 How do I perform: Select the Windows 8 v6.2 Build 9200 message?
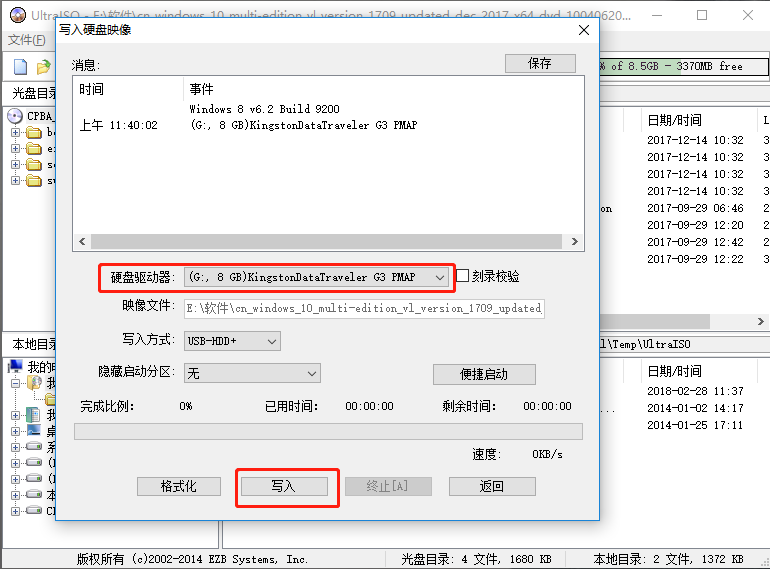coord(264,109)
